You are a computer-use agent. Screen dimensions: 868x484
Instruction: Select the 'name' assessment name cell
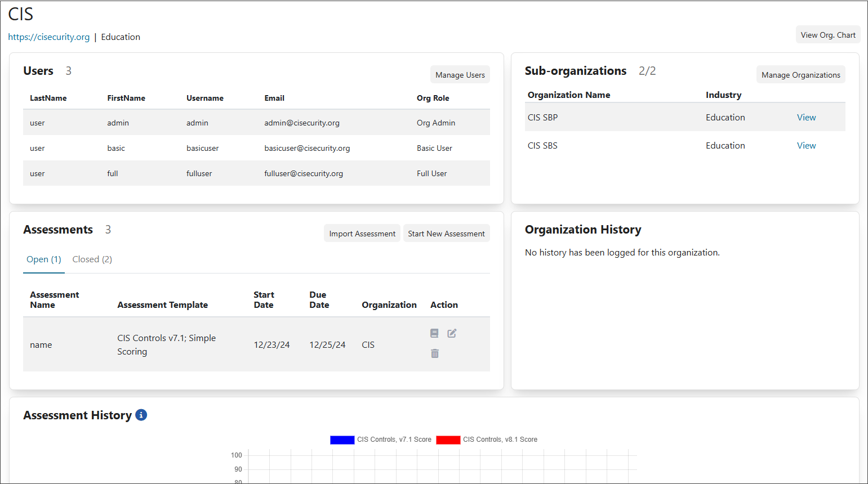[x=41, y=344]
